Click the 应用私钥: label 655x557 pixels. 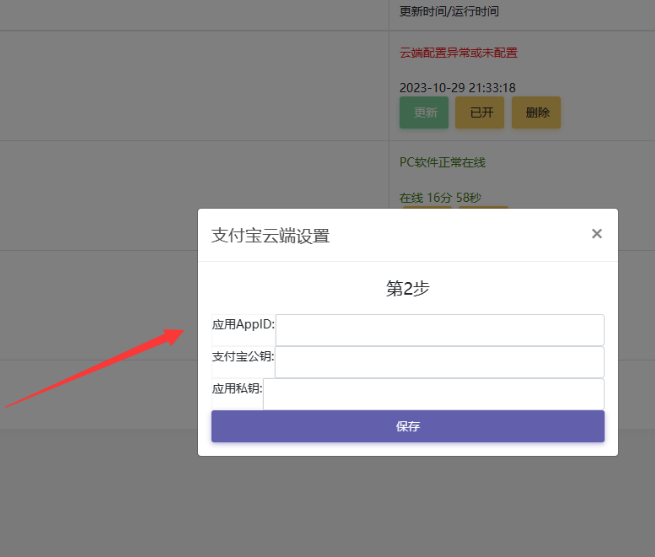[237, 389]
